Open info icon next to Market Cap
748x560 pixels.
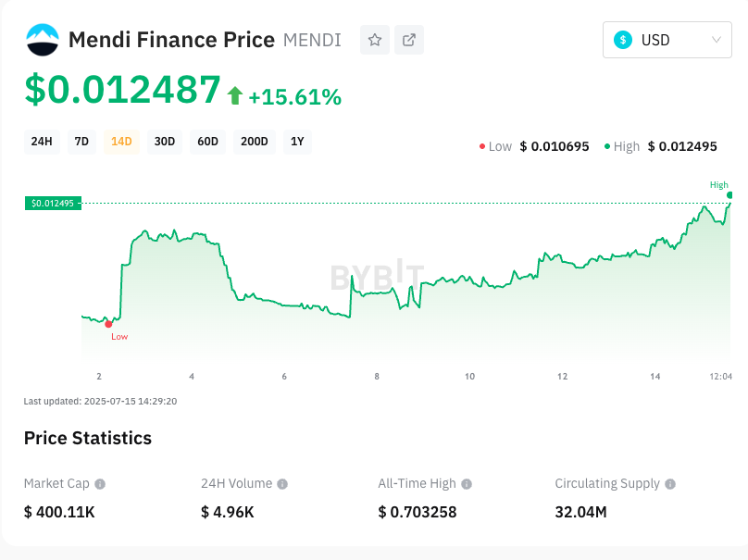pyautogui.click(x=100, y=484)
